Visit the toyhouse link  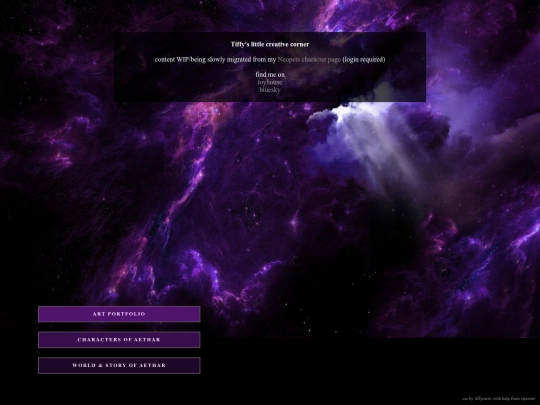[x=270, y=82]
